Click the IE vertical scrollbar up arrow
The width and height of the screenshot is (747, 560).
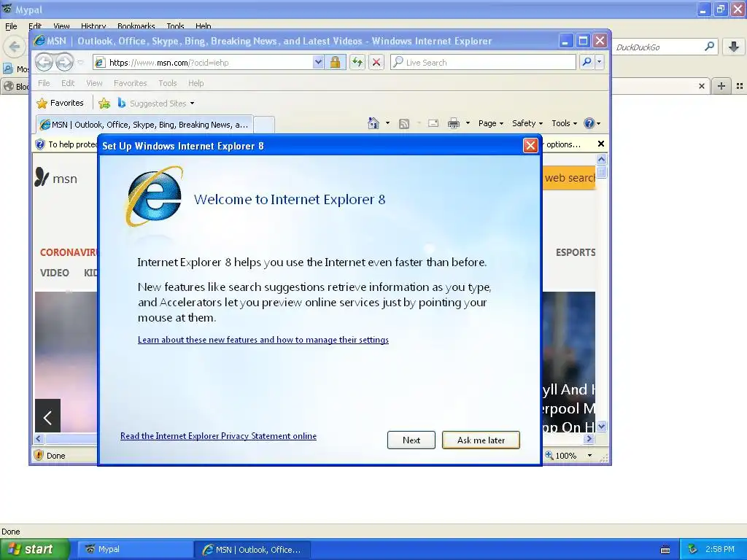click(x=602, y=160)
